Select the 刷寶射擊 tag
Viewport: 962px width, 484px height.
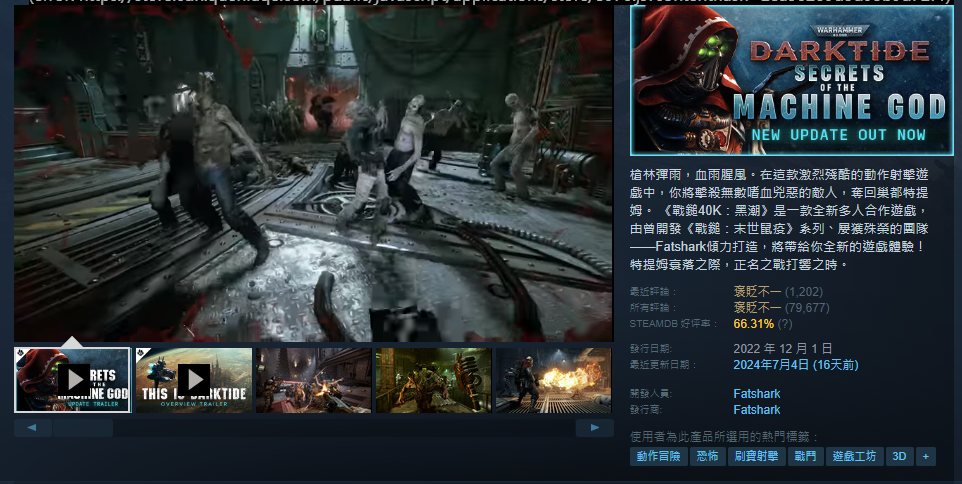click(756, 456)
